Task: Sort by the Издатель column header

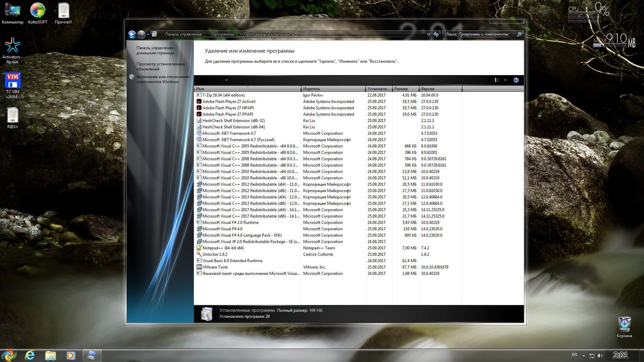Action: (x=333, y=89)
